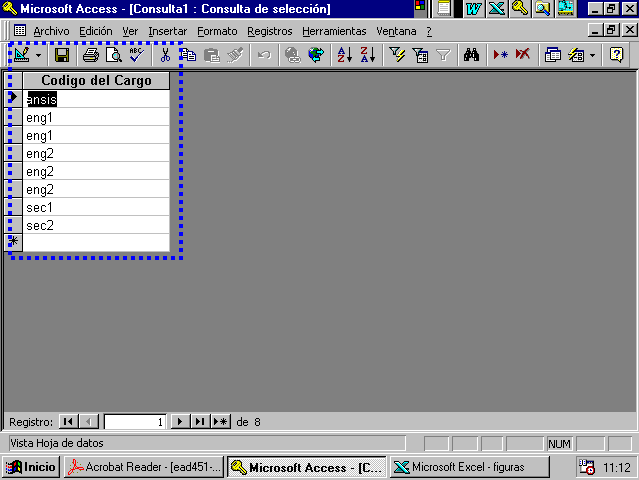Open the Ventana menu
The image size is (639, 480).
[x=396, y=31]
